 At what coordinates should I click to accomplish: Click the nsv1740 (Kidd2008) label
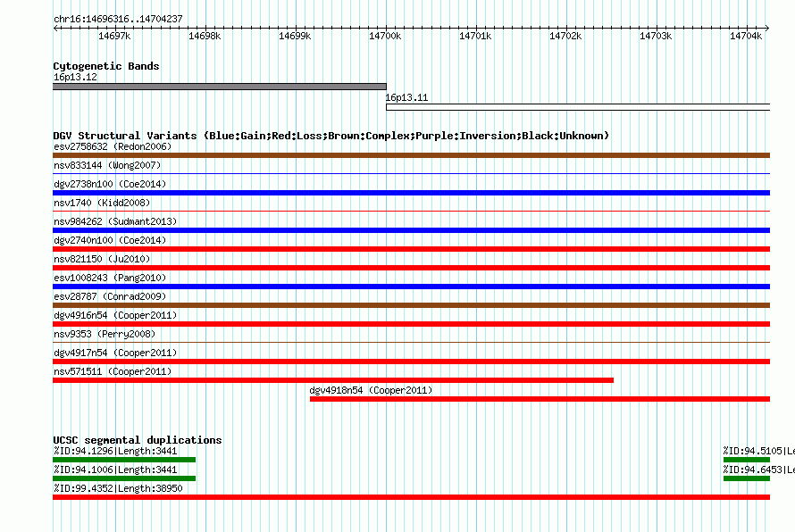[x=102, y=203]
